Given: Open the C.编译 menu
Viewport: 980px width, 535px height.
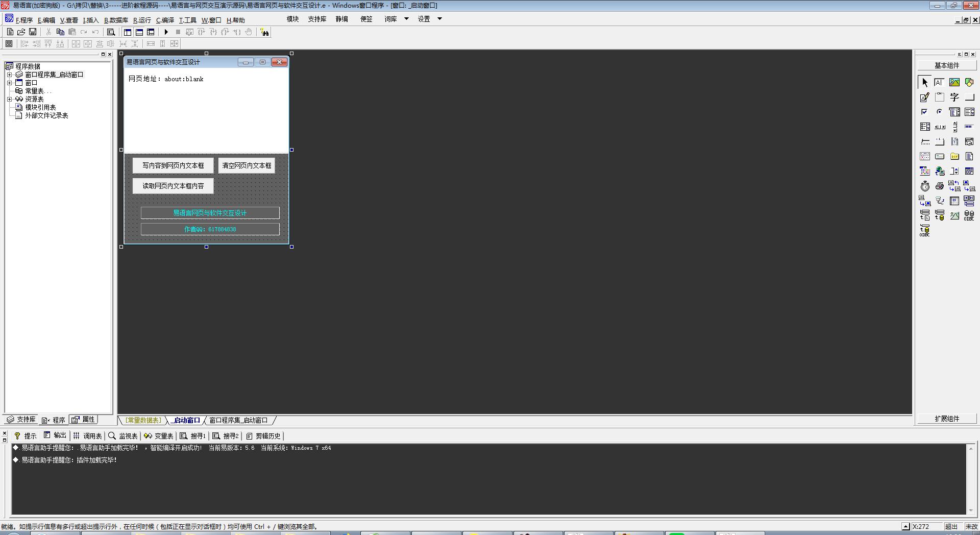Looking at the screenshot, I should (x=165, y=20).
